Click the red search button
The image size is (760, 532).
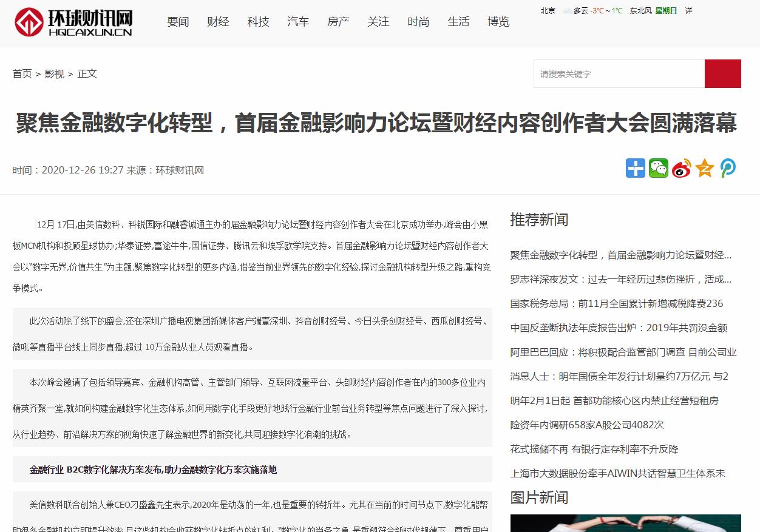coord(722,73)
